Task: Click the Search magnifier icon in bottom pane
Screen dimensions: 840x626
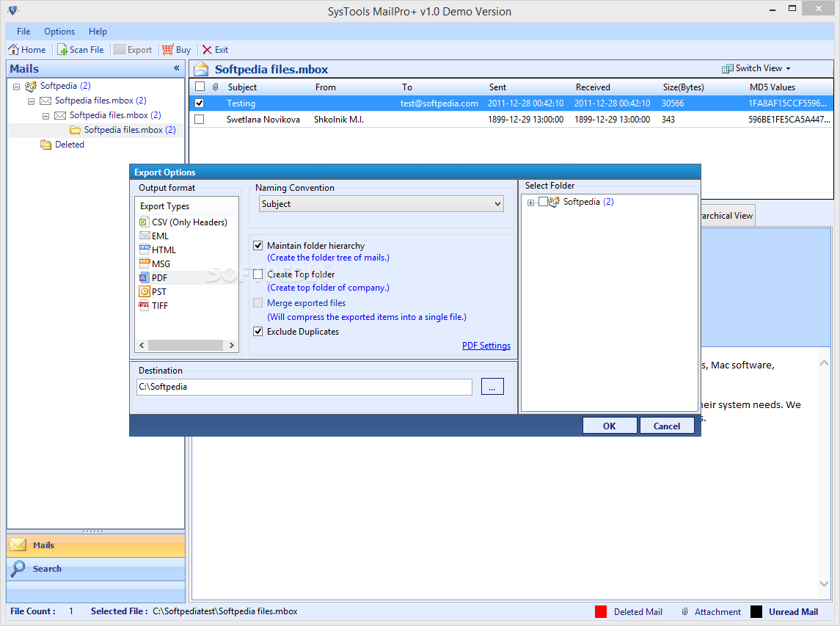Action: tap(18, 569)
